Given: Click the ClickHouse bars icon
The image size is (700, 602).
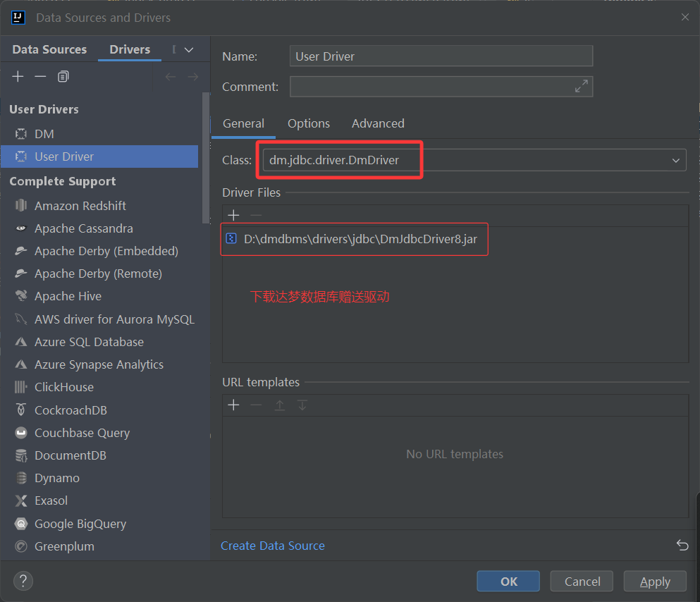Looking at the screenshot, I should click(x=21, y=387).
